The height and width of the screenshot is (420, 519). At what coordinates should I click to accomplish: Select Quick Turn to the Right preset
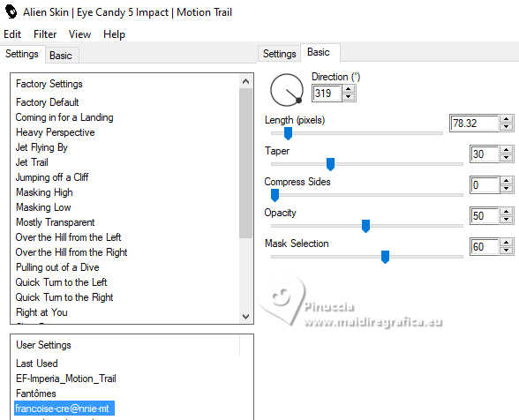[x=64, y=297]
